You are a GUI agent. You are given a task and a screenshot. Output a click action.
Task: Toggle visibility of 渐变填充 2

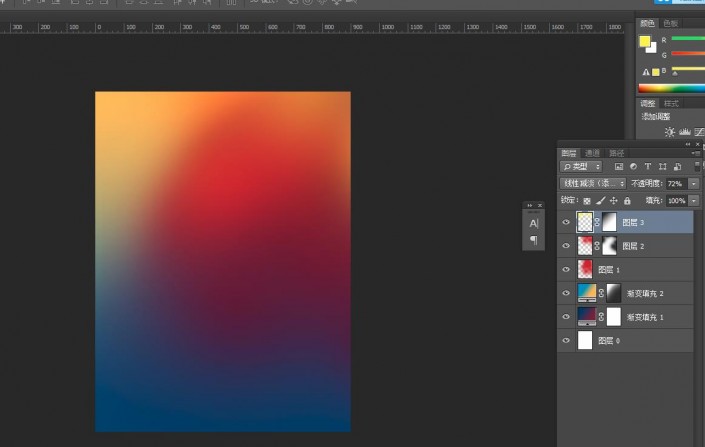point(566,293)
